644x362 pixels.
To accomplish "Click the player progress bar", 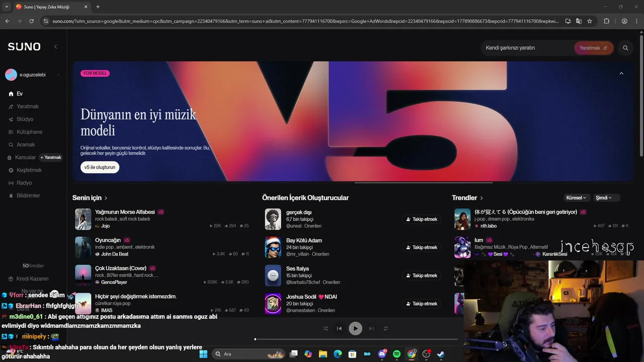I will click(356, 339).
